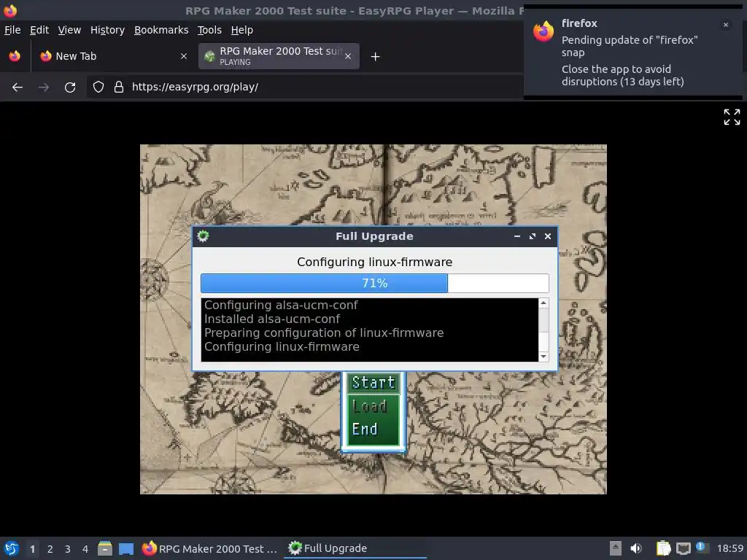
Task: Click the 'Installed alsa-ucm-conf' log line
Action: [272, 319]
